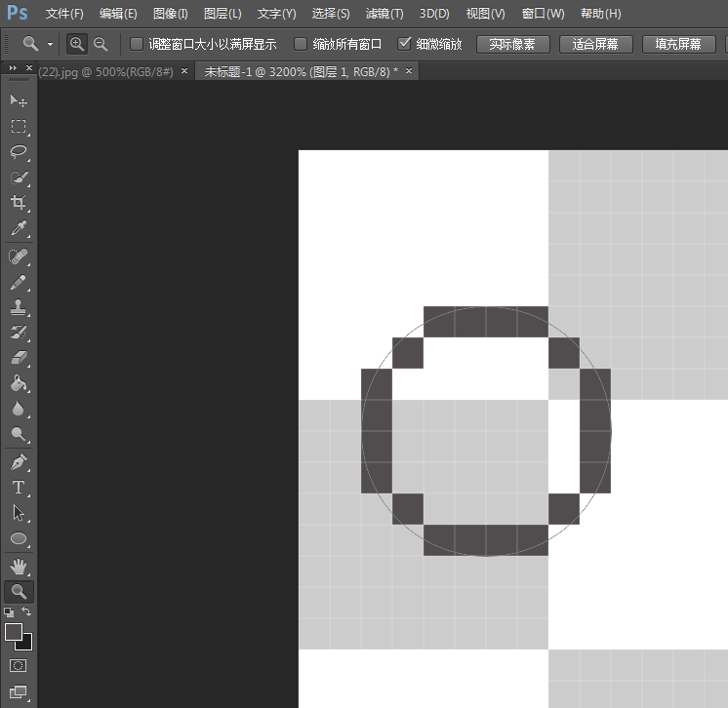Open 选择(S) menu
728x708 pixels.
click(x=331, y=14)
